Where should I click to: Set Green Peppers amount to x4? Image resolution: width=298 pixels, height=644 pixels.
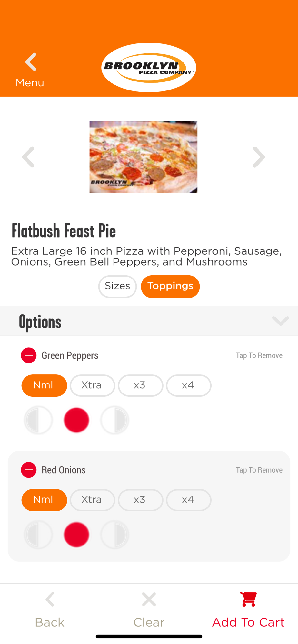point(188,385)
